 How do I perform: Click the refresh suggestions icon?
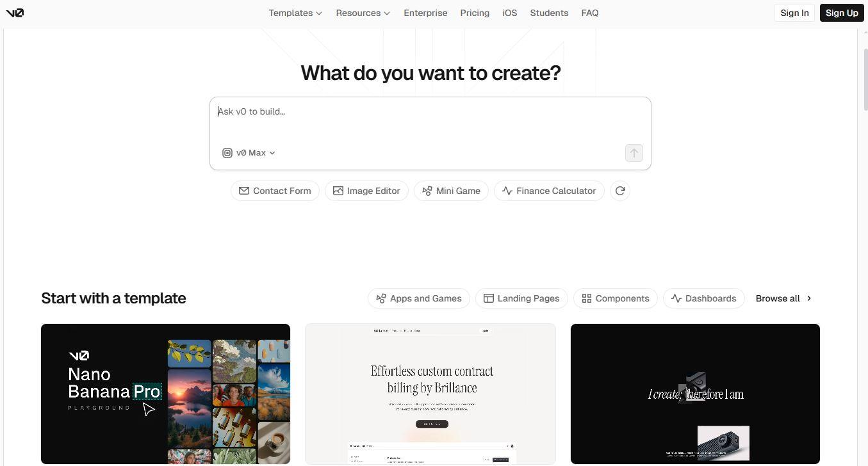pyautogui.click(x=620, y=191)
